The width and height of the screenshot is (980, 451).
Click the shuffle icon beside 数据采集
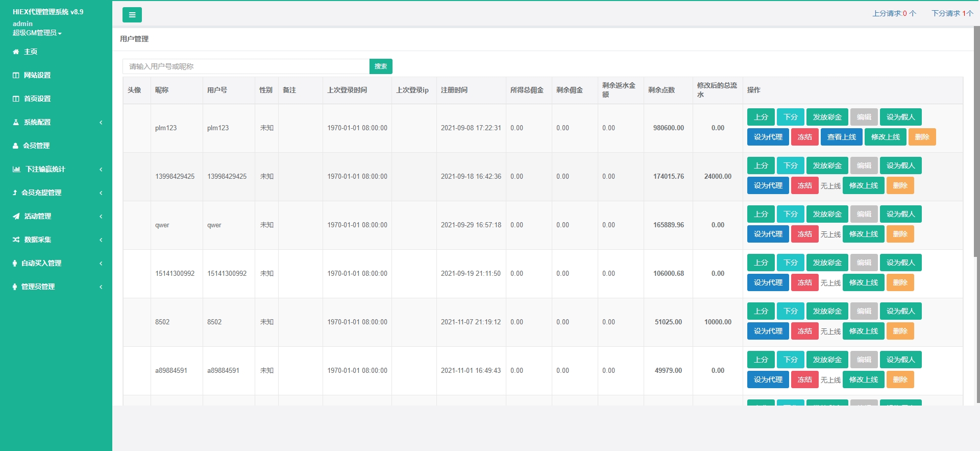pos(16,240)
